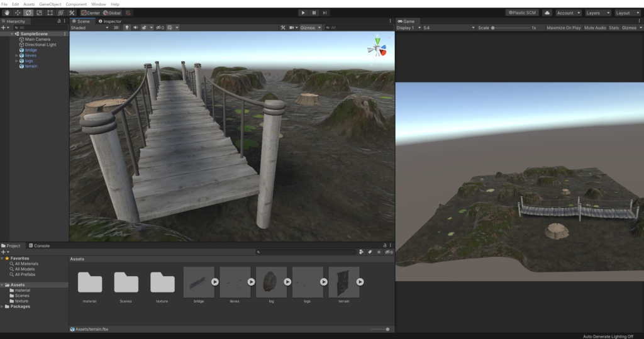Expand the logs object in Hierarchy
The height and width of the screenshot is (339, 644).
tap(16, 61)
